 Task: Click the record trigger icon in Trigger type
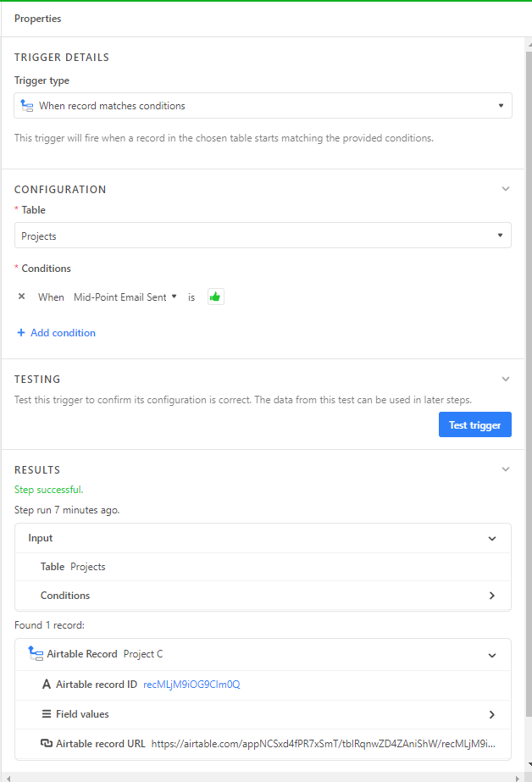pos(27,106)
